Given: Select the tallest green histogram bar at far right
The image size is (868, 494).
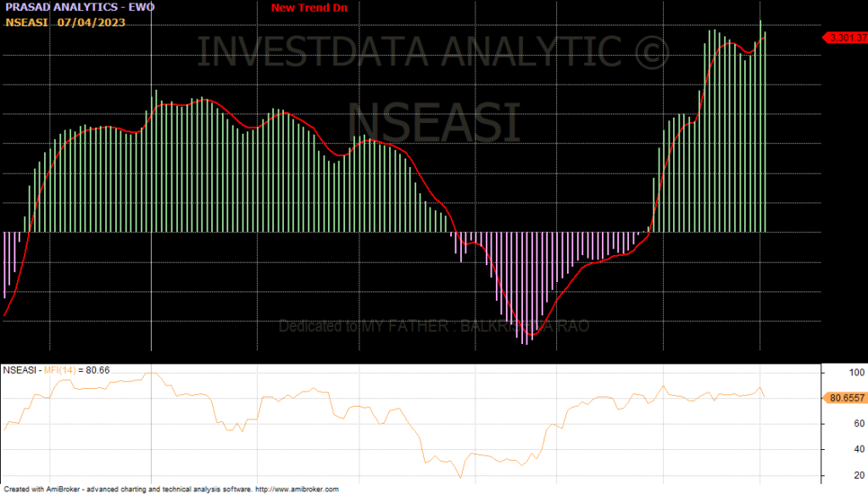Looking at the screenshot, I should pos(760,127).
